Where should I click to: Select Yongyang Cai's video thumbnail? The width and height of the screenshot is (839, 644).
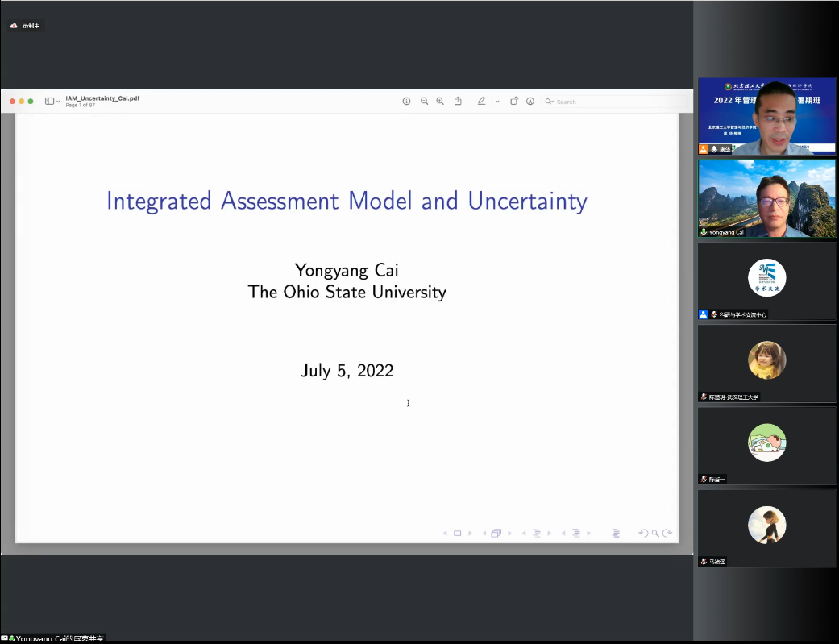766,198
